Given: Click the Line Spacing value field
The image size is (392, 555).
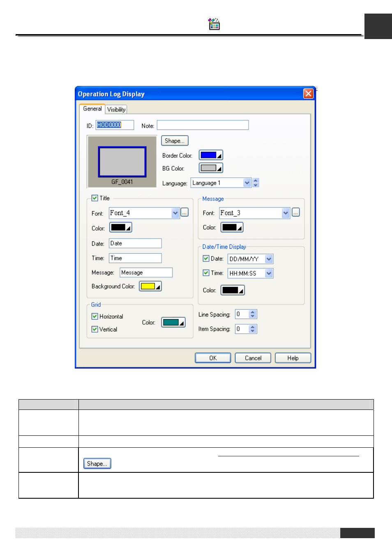Looking at the screenshot, I should coord(242,314).
